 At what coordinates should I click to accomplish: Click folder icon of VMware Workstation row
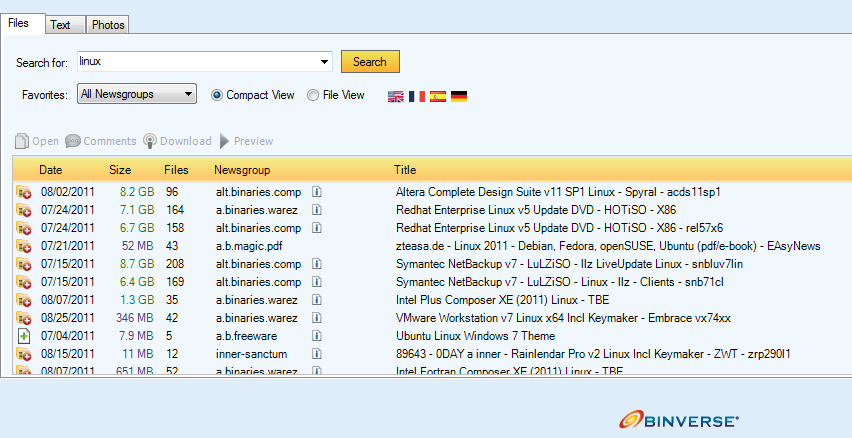pyautogui.click(x=23, y=318)
